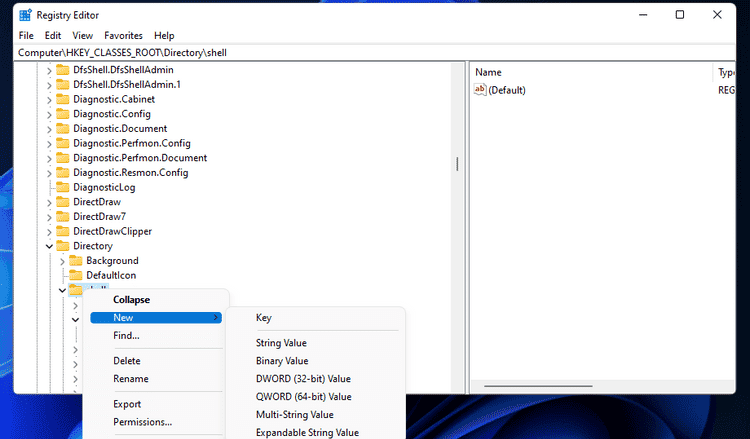750x439 pixels.
Task: Expand the DfsShell.DfsShellAdmin.1 key
Action: pyautogui.click(x=49, y=86)
